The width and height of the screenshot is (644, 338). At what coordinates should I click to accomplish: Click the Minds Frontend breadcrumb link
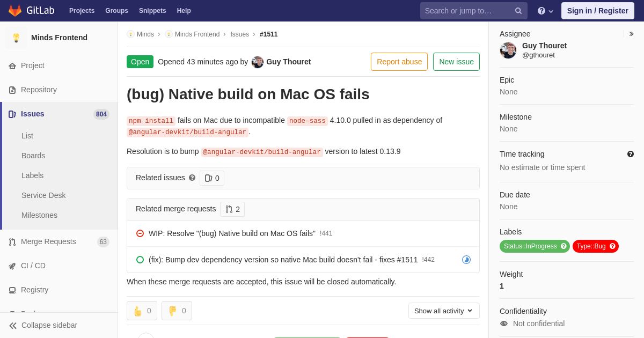click(x=197, y=34)
